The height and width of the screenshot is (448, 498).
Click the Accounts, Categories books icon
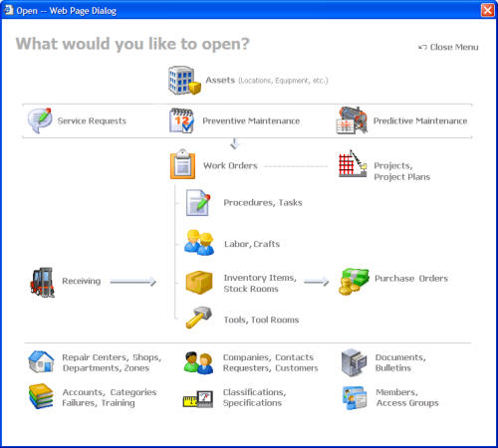[x=41, y=396]
